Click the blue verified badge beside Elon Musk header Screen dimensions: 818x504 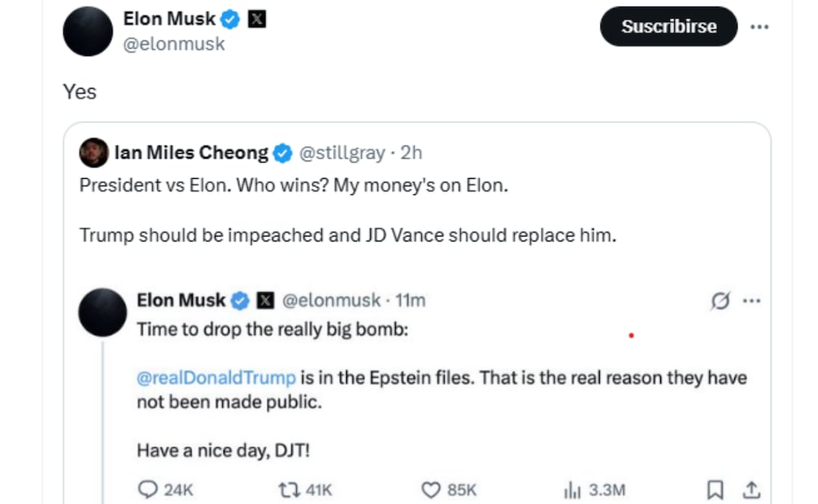point(231,20)
